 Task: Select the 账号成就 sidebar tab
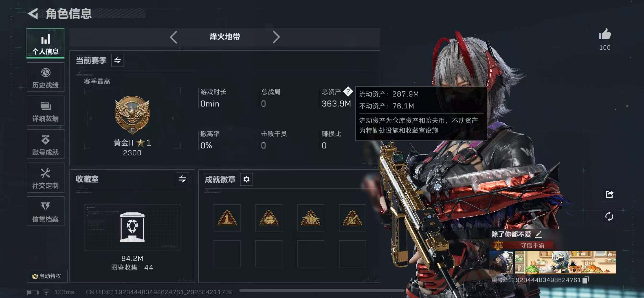[46, 144]
